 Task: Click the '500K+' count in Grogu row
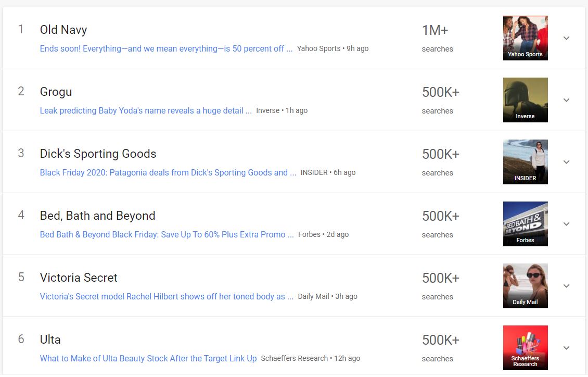[441, 92]
